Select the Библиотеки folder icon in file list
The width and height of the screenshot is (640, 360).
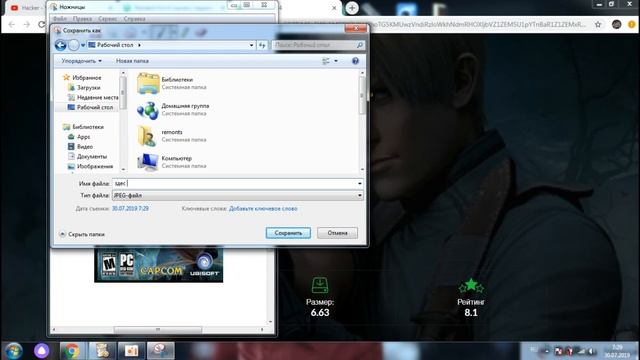pos(148,83)
